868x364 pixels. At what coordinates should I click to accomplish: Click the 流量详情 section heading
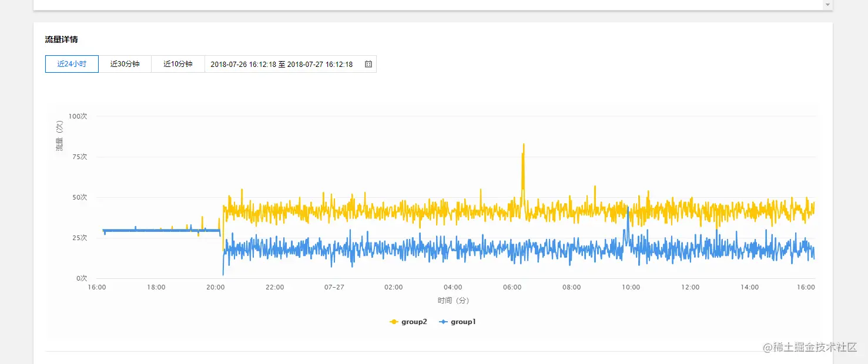[62, 39]
